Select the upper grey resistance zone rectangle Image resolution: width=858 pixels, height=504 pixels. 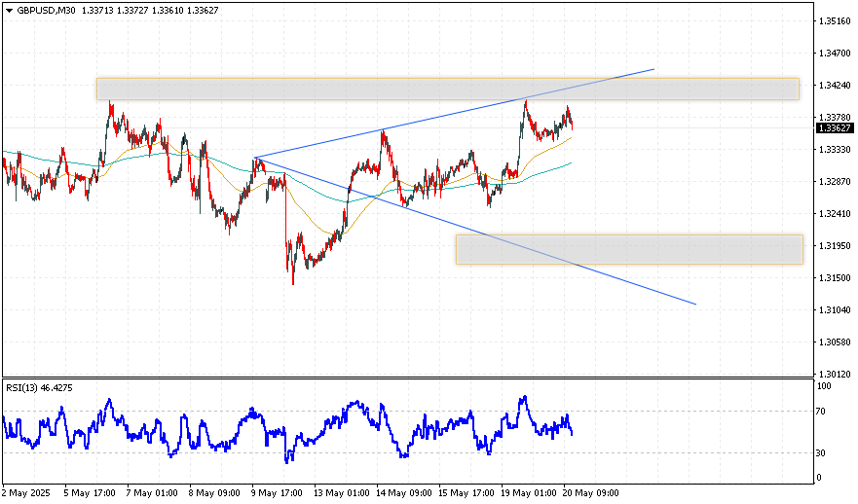pyautogui.click(x=448, y=90)
